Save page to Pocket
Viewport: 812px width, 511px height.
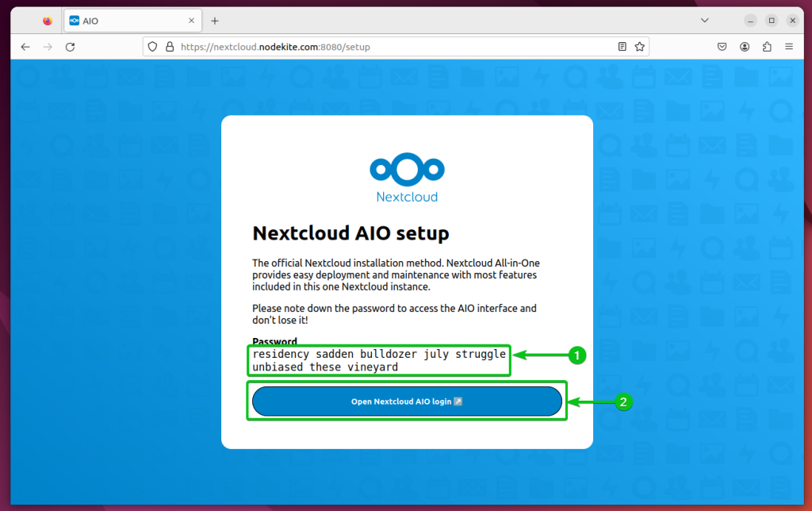tap(722, 46)
